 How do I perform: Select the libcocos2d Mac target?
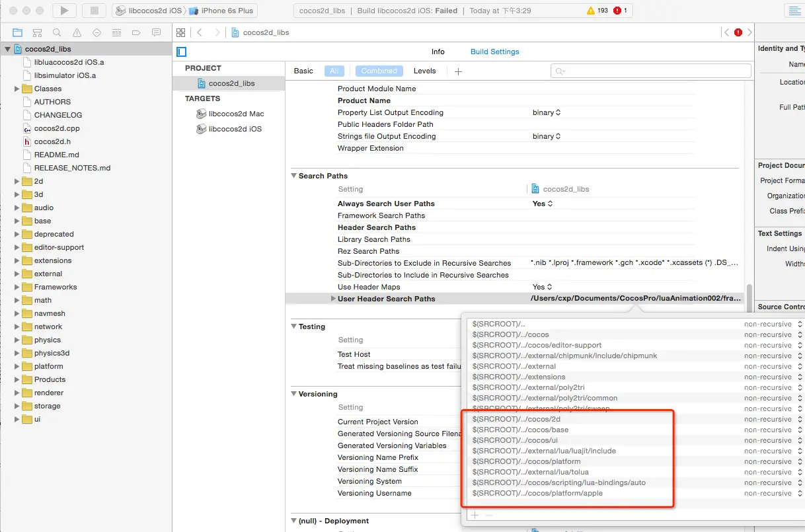230,114
